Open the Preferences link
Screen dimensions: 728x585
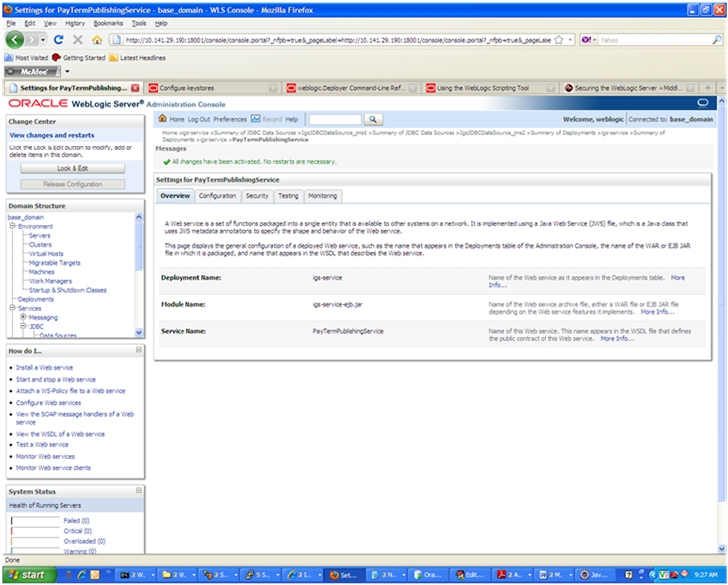click(230, 119)
